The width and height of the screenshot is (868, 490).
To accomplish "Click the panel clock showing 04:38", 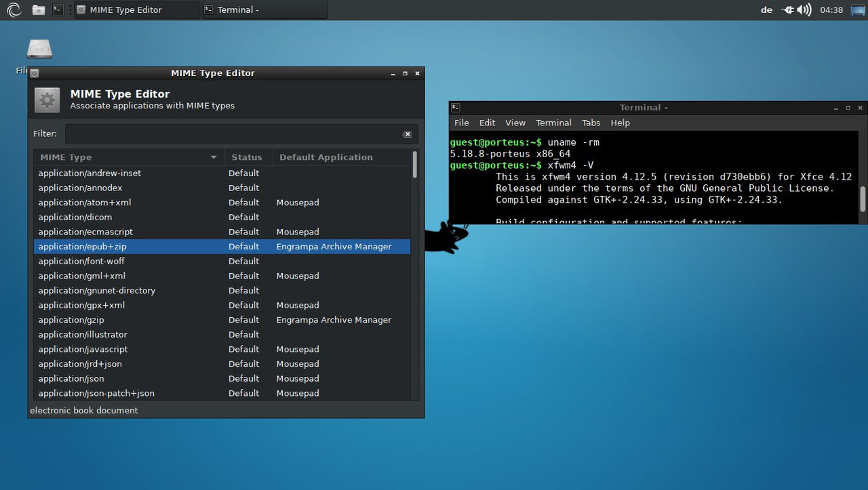I will click(831, 10).
